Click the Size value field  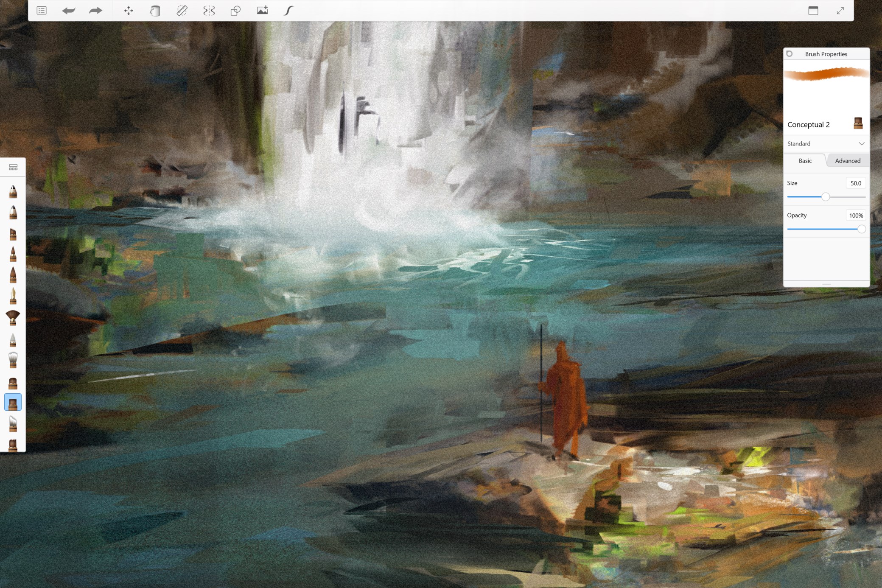pyautogui.click(x=855, y=183)
